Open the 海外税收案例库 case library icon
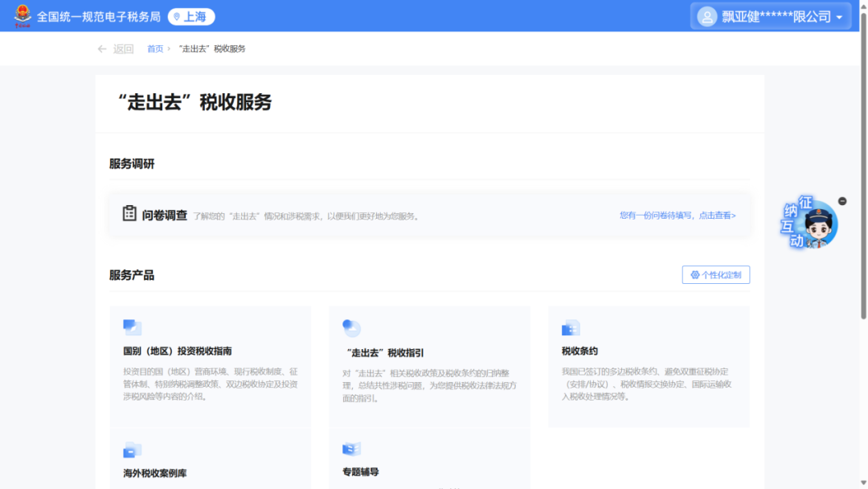The height and width of the screenshot is (489, 868). click(x=131, y=448)
